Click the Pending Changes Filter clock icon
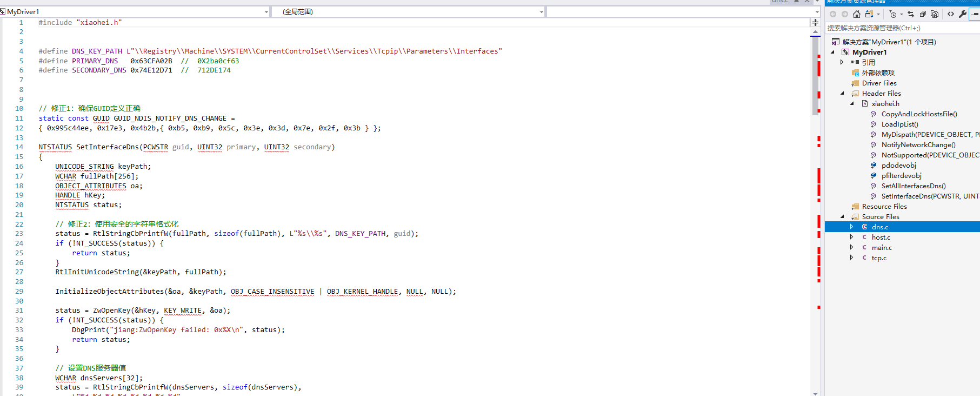The height and width of the screenshot is (396, 980). tap(893, 14)
